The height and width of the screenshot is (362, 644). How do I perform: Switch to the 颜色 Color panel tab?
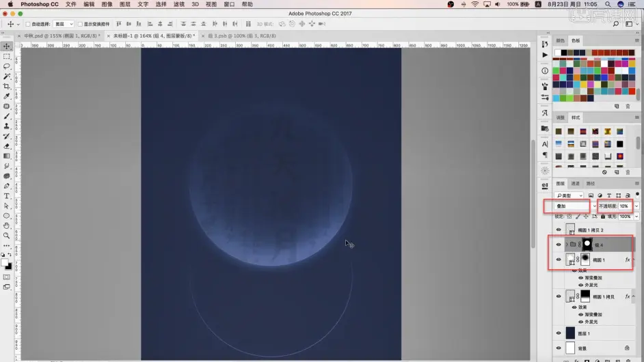coord(560,40)
